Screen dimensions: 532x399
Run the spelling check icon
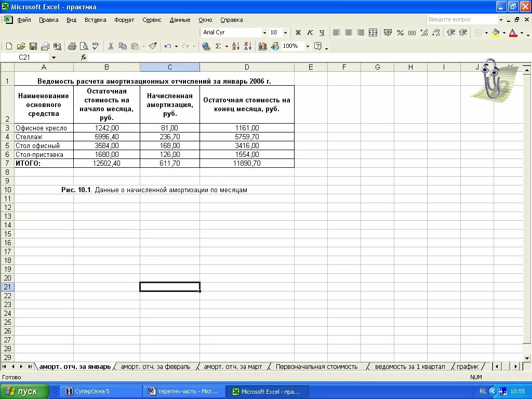(96, 46)
